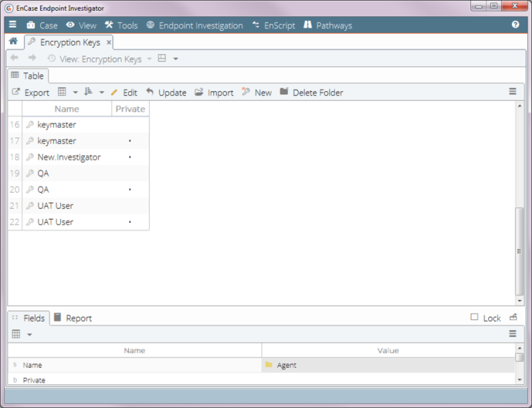The width and height of the screenshot is (532, 408).
Task: Click the Export toolbar button
Action: click(x=30, y=92)
